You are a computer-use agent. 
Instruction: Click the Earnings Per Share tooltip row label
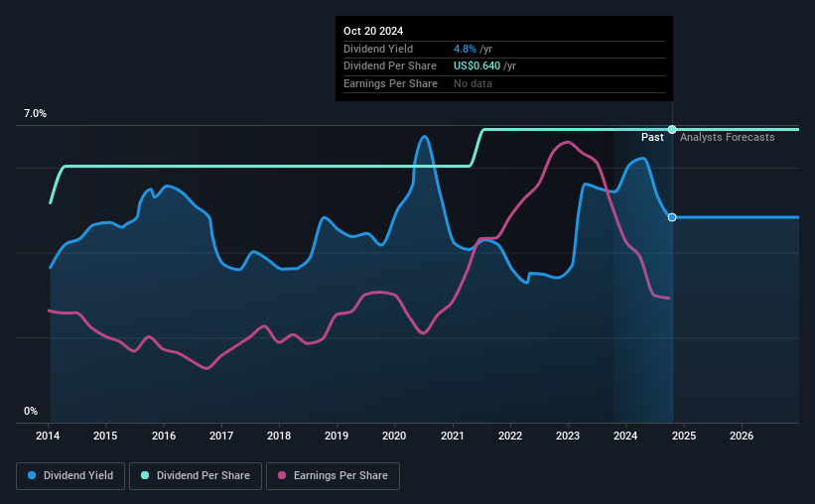coord(390,83)
